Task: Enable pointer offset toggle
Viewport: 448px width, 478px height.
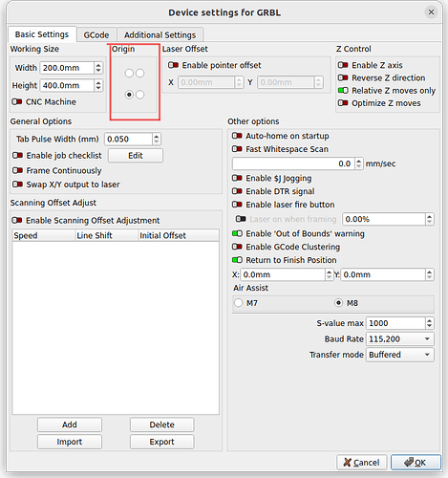Action: 173,65
